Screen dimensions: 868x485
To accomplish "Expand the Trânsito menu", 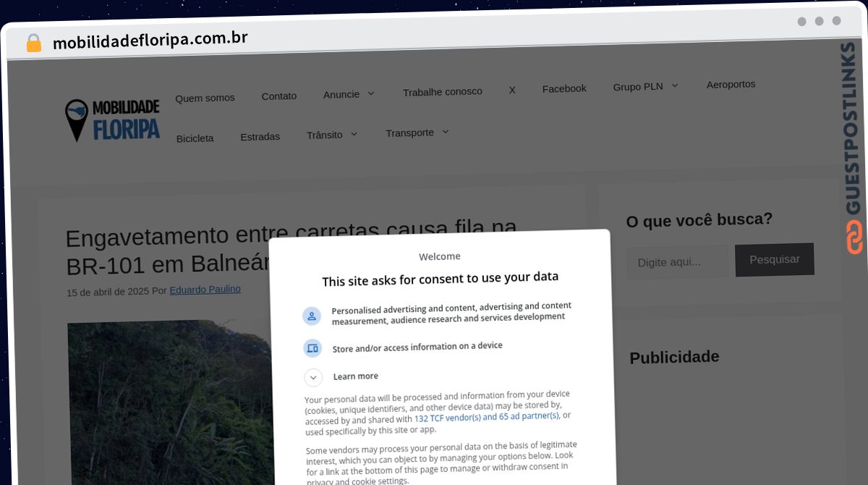I will [332, 135].
